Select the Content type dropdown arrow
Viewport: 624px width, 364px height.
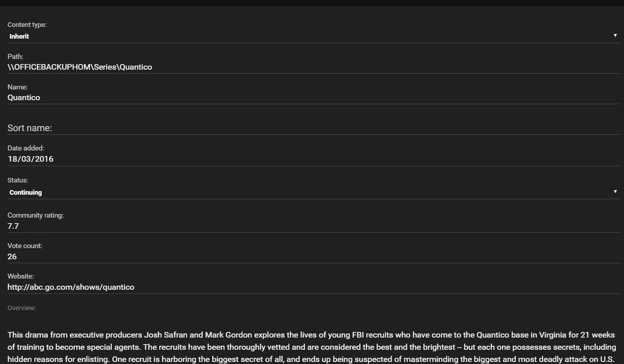pos(615,36)
